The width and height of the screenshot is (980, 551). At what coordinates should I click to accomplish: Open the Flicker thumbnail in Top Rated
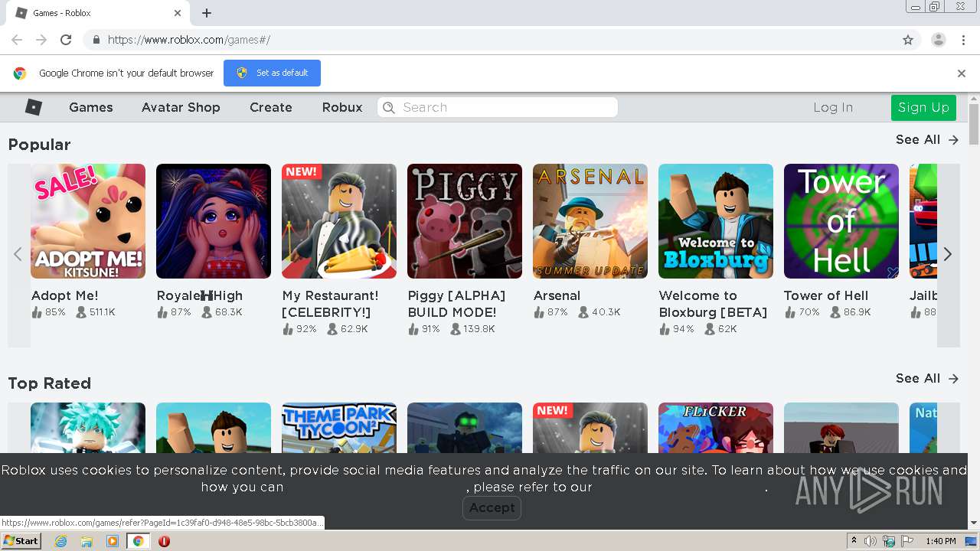[x=716, y=428]
